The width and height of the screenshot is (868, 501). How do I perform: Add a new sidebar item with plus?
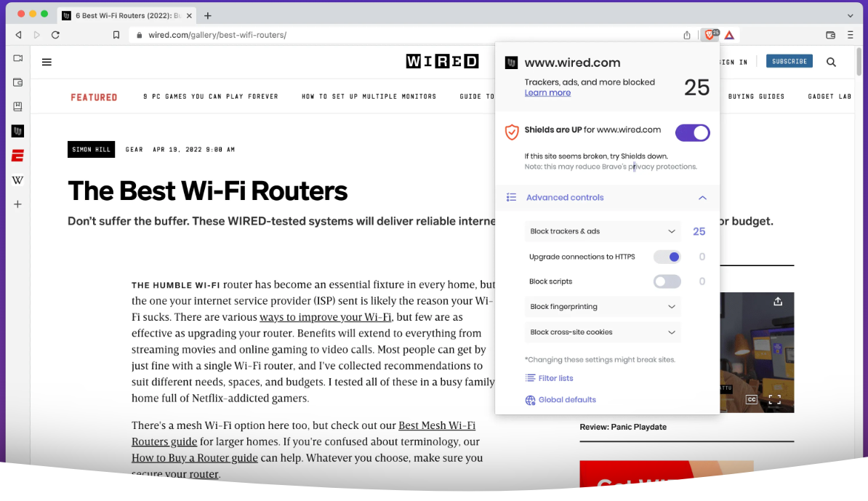point(17,204)
